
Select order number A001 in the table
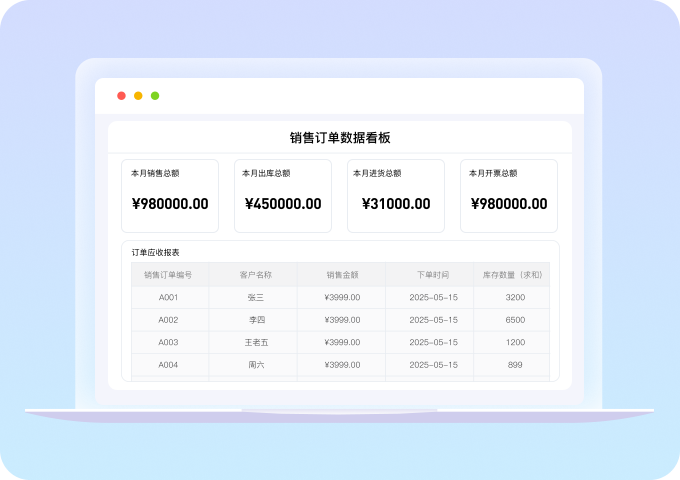point(168,297)
